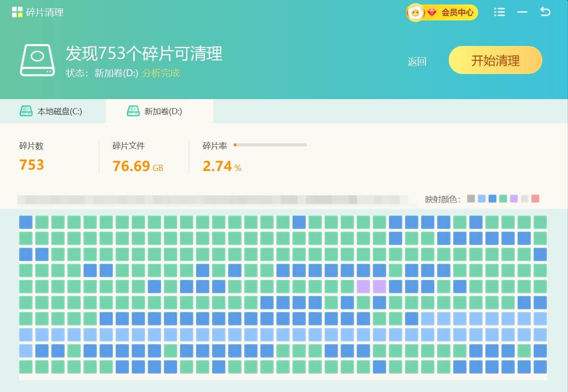
Task: Select the dark blue legend swatch
Action: 492,199
